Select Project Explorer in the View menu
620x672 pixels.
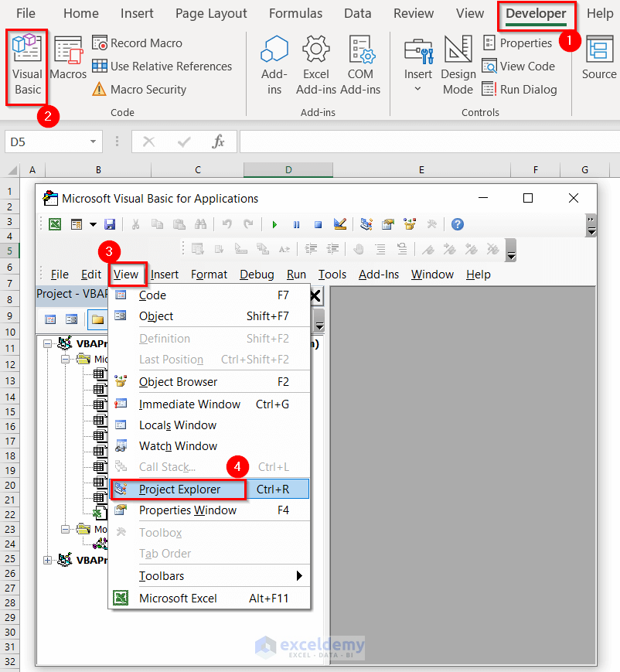[210, 490]
